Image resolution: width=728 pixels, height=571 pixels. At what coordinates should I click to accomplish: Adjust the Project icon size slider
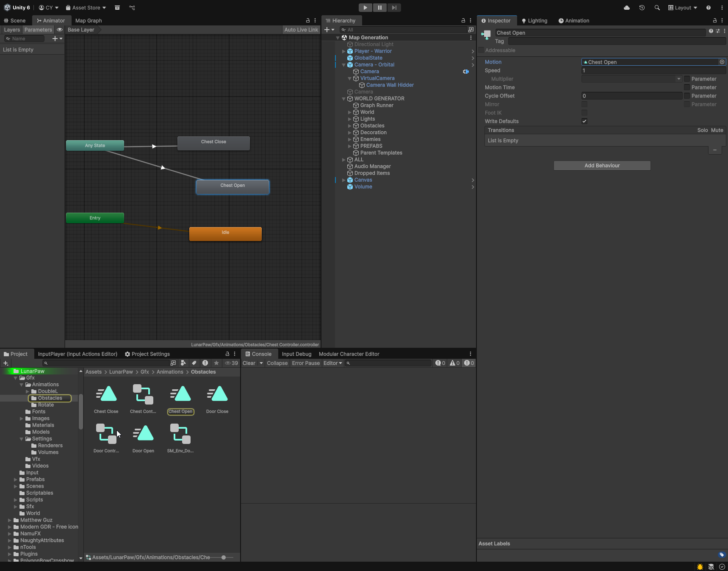point(224,557)
